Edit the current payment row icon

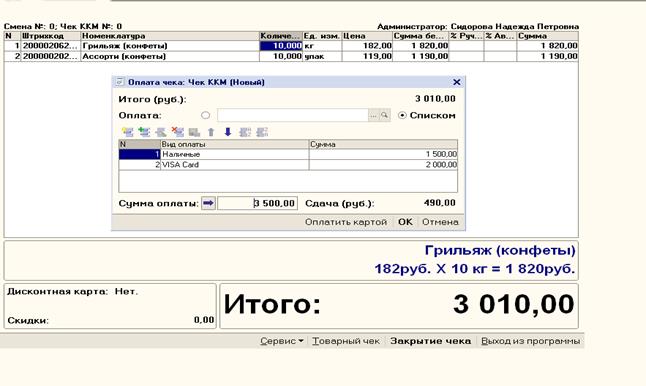coord(161,132)
